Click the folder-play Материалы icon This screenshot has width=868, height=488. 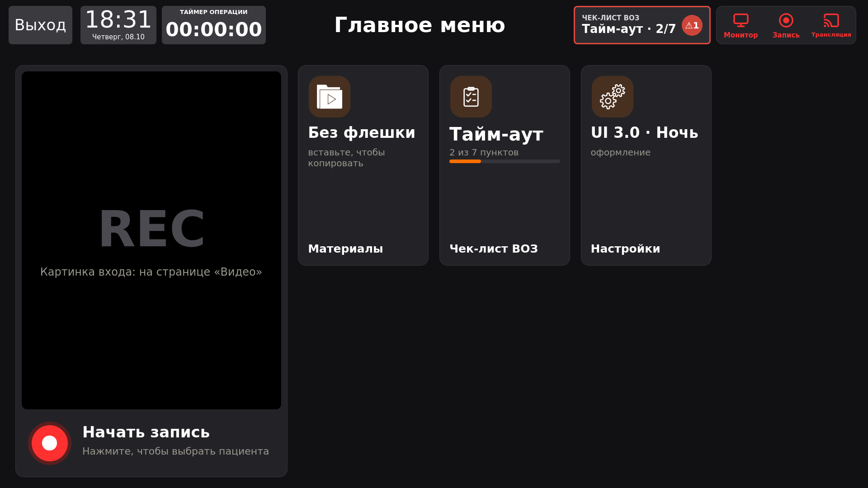[x=330, y=97]
